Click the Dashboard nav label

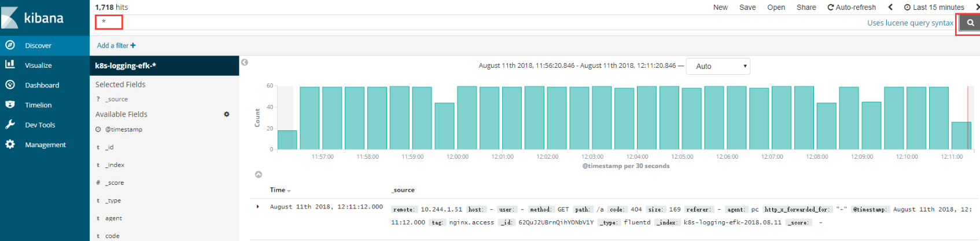[42, 85]
